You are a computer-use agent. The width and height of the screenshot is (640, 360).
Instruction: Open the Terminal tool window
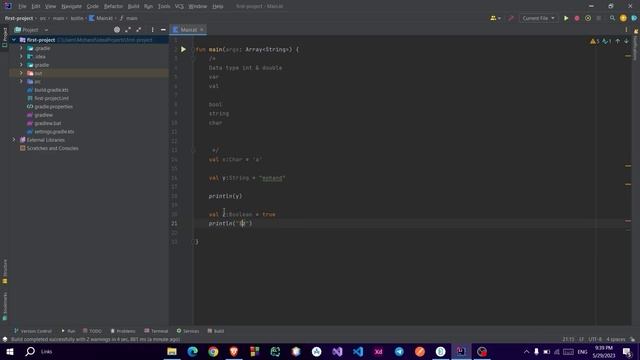156,331
